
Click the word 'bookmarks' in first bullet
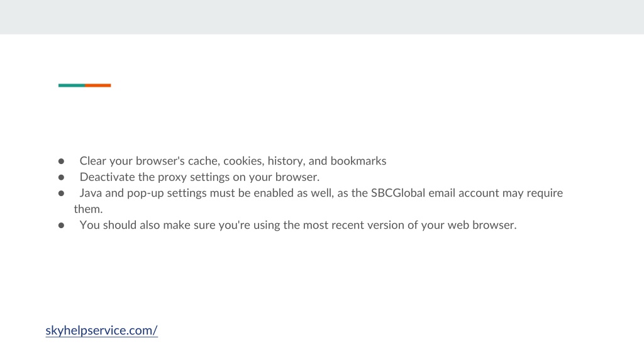[358, 161]
